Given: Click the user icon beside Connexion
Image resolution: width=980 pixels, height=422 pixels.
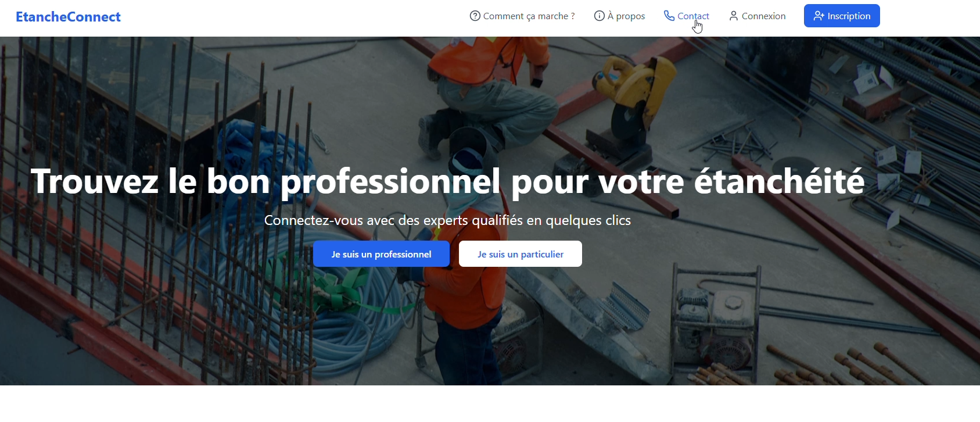Looking at the screenshot, I should coord(734,16).
